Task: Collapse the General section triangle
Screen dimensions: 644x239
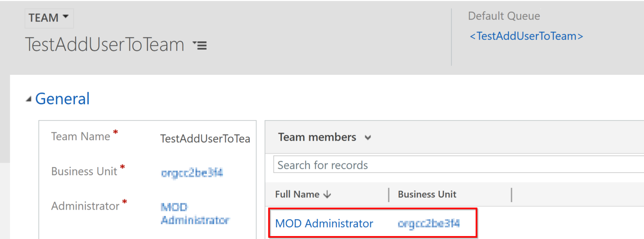Action: click(x=29, y=99)
